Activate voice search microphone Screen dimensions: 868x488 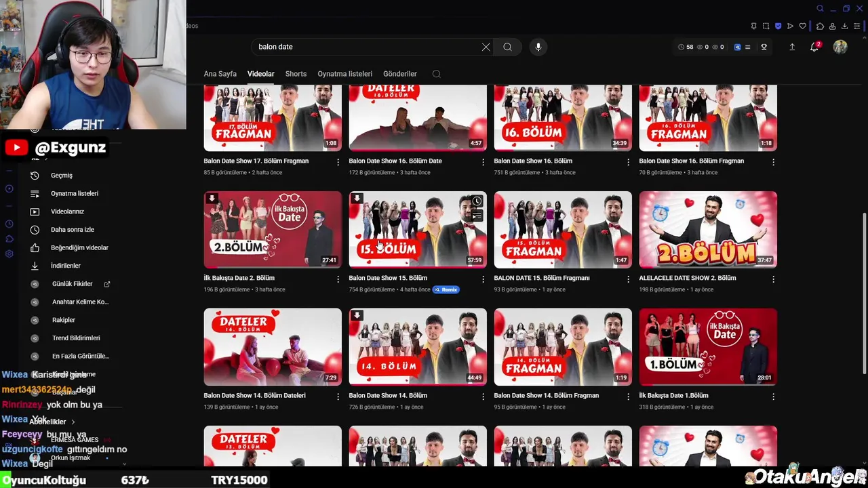(x=538, y=47)
